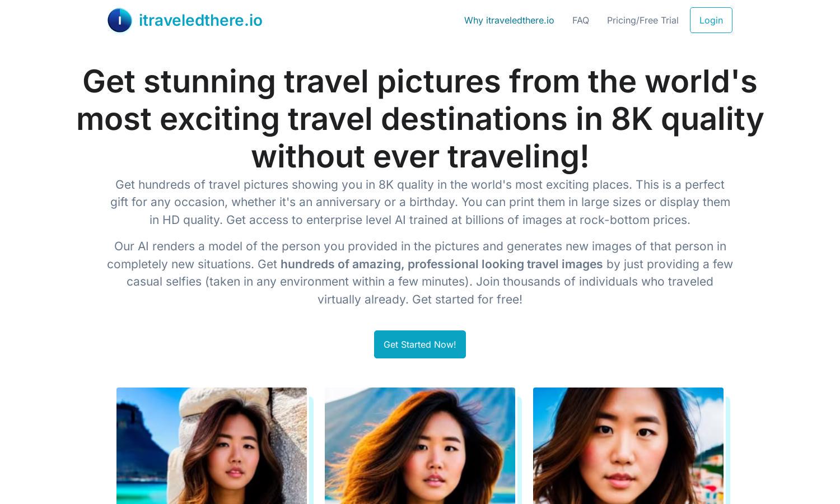Click the bold 'professional looking travel images' text
Screen dimensions: 840x504
coord(505,264)
